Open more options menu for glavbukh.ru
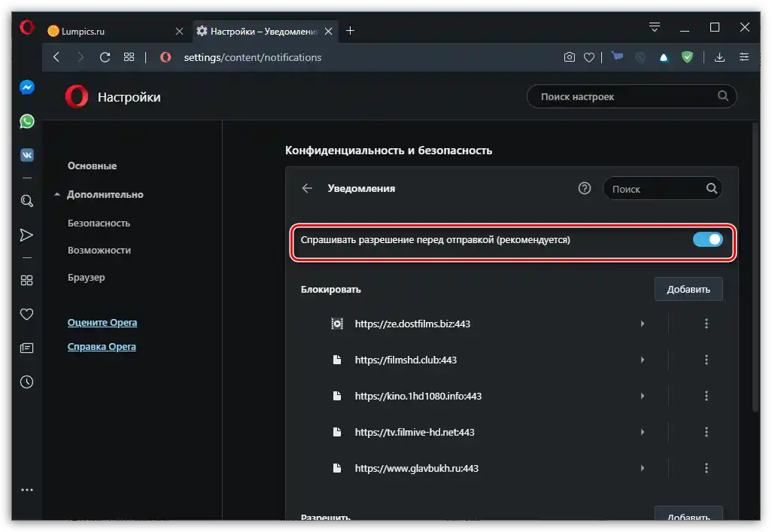 tap(706, 468)
